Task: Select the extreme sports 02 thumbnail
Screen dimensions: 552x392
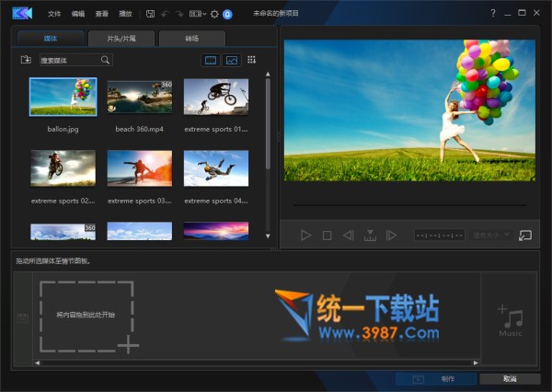Action: tap(63, 168)
